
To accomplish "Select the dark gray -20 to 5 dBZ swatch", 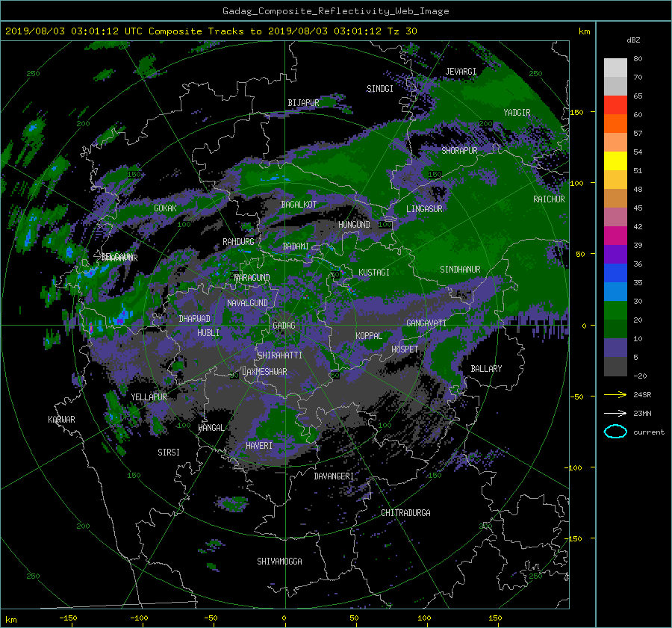I will click(x=615, y=367).
